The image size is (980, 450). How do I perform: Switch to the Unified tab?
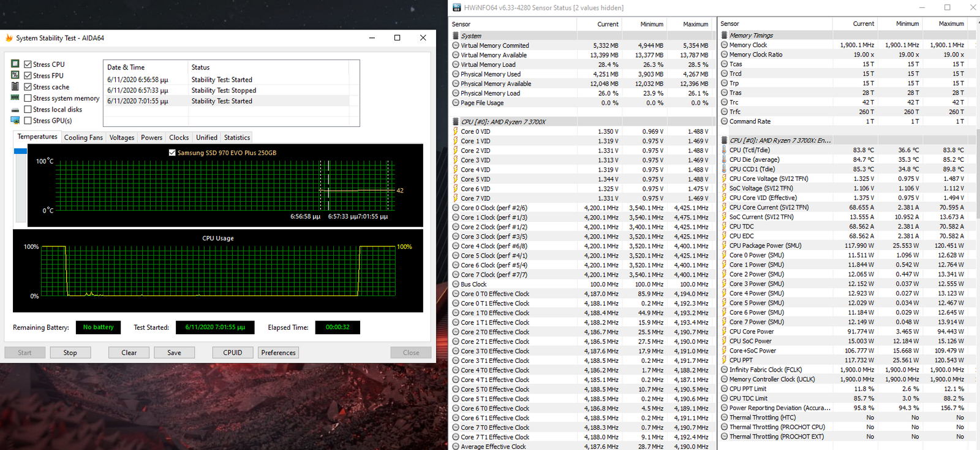[x=206, y=138]
